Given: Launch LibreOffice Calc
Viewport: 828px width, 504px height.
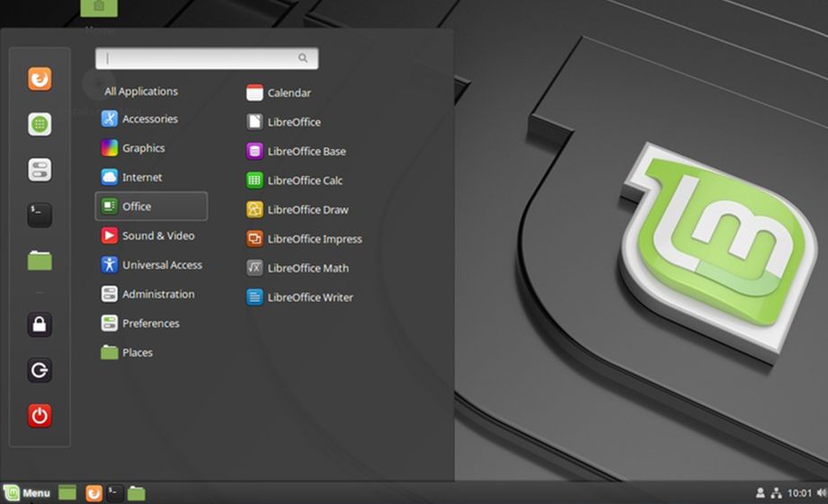Looking at the screenshot, I should [x=305, y=181].
